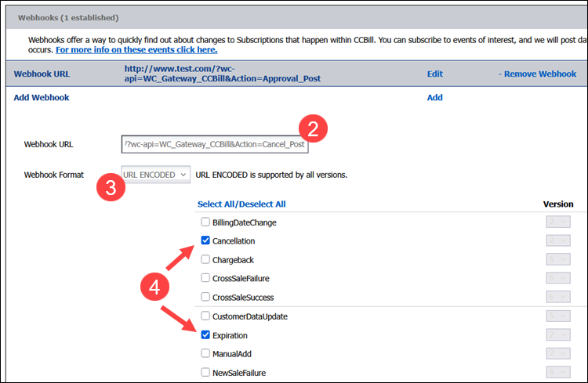588x383 pixels.
Task: Tick the NewSaleFailure checkbox
Action: (205, 372)
